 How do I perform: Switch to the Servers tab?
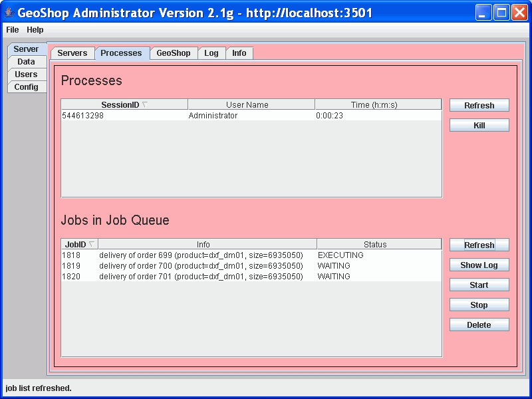point(72,53)
